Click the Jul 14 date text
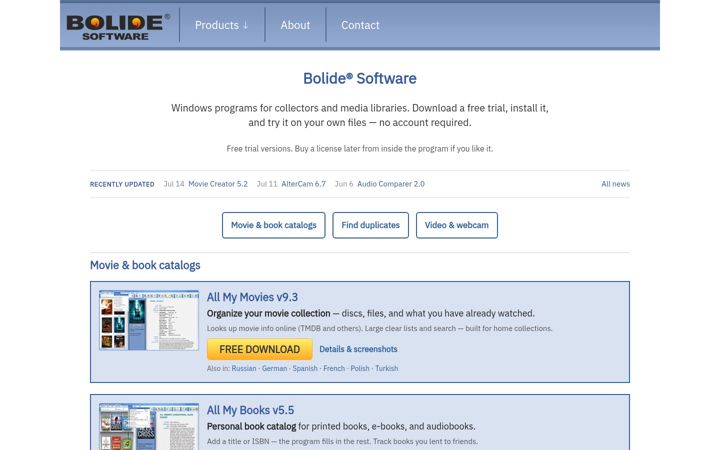720x450 pixels. pos(174,184)
